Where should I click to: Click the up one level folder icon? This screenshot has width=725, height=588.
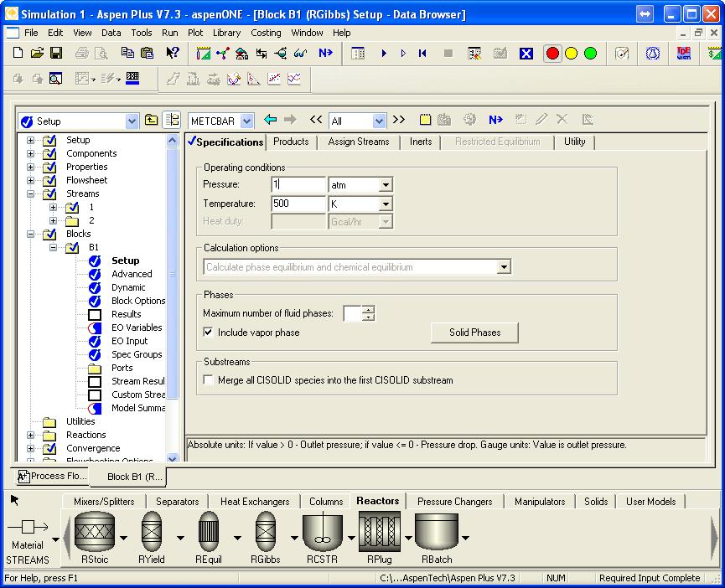pyautogui.click(x=151, y=120)
